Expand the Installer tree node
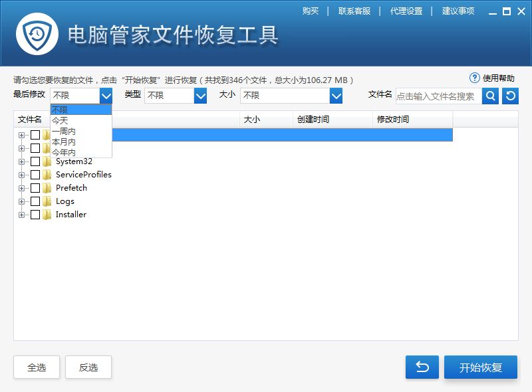 [21, 215]
